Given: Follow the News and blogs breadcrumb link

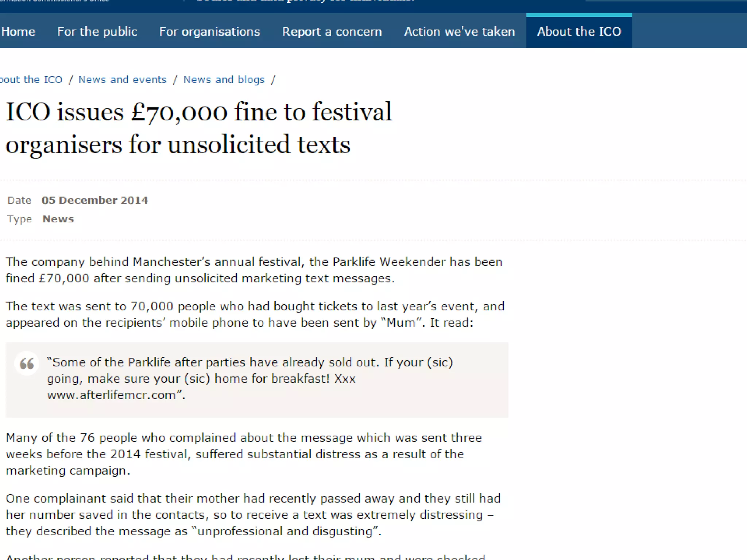Looking at the screenshot, I should coord(224,79).
